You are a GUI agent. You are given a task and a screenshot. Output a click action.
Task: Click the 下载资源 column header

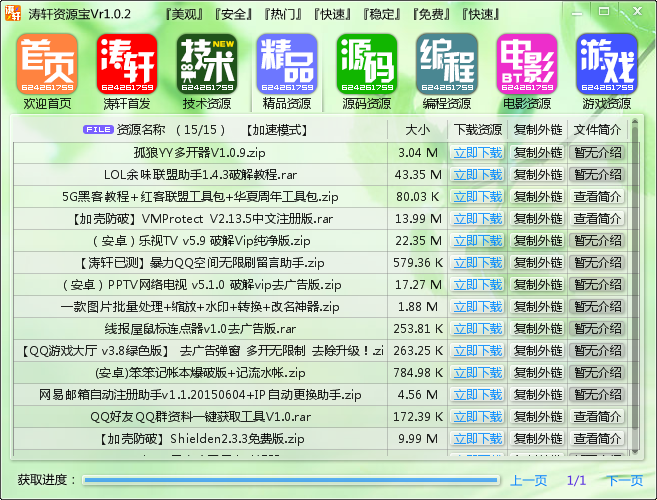pos(478,130)
